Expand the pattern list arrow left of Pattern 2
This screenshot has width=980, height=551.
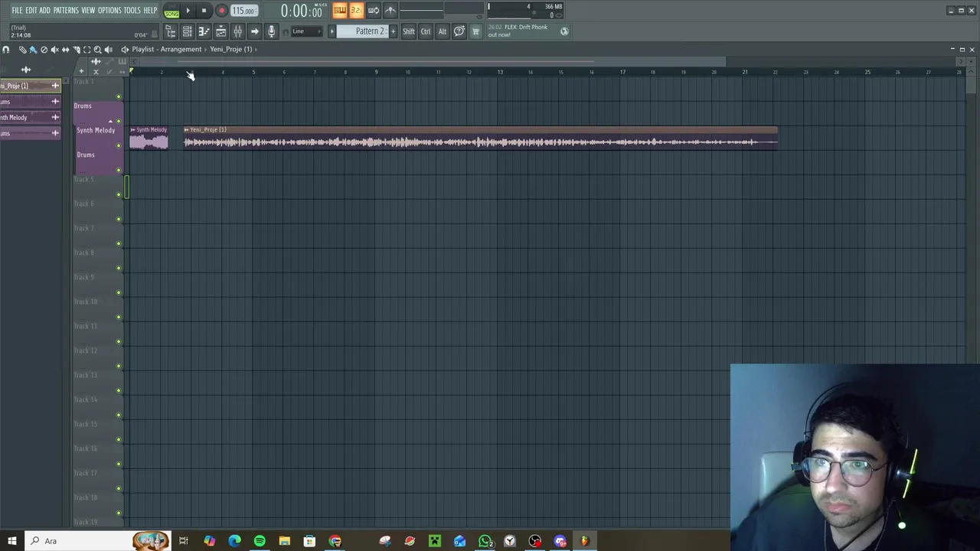(x=332, y=31)
